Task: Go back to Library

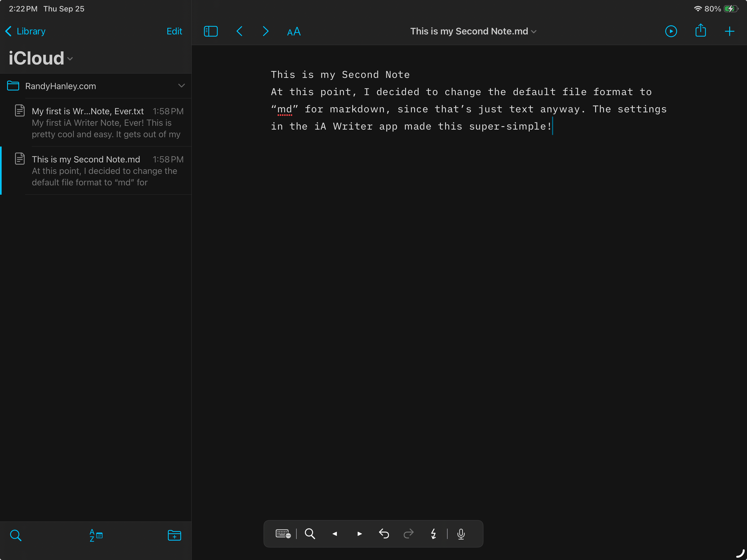Action: [26, 31]
